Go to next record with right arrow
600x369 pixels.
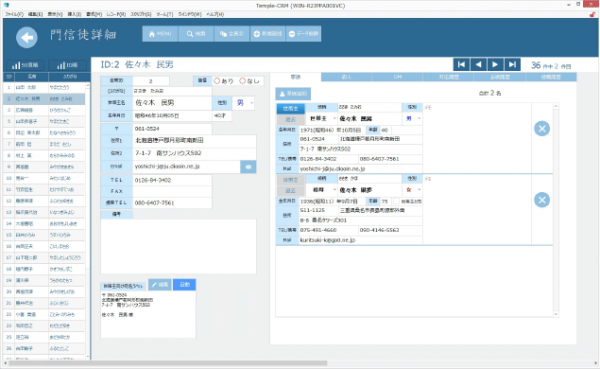click(495, 64)
